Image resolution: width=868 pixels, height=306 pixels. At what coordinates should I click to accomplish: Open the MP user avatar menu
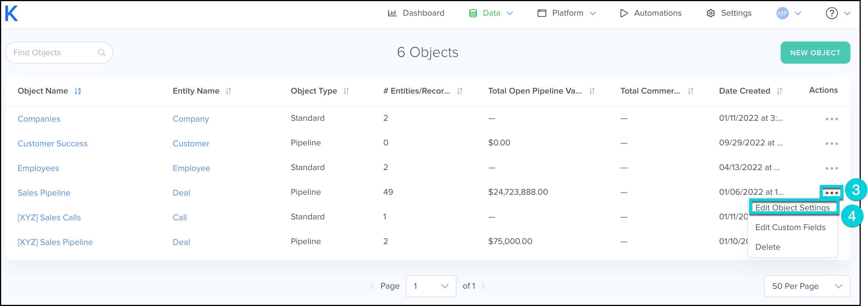[x=782, y=13]
